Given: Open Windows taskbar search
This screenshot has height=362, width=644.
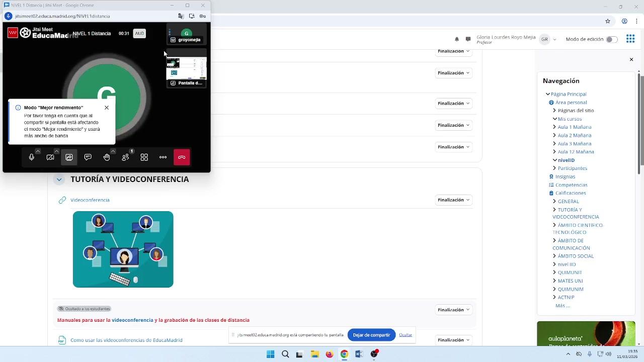Looking at the screenshot, I should 285,354.
